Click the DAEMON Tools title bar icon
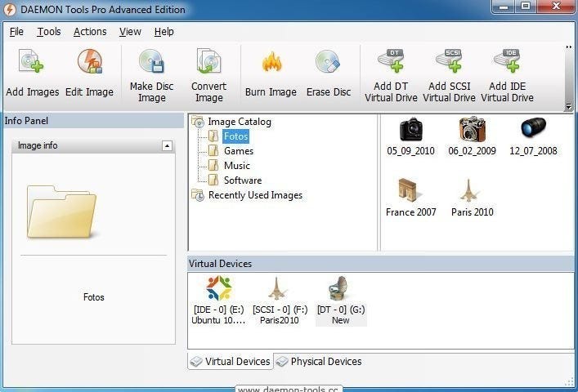 pos(10,10)
